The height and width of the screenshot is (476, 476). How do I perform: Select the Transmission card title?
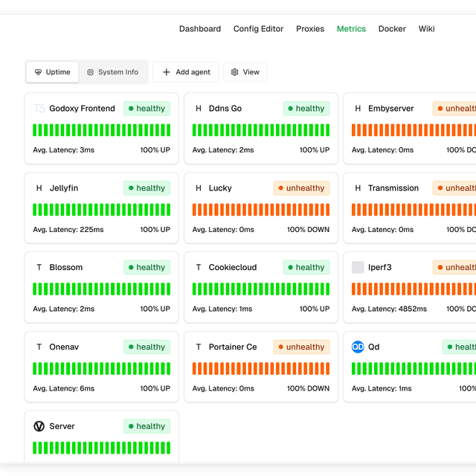(393, 188)
